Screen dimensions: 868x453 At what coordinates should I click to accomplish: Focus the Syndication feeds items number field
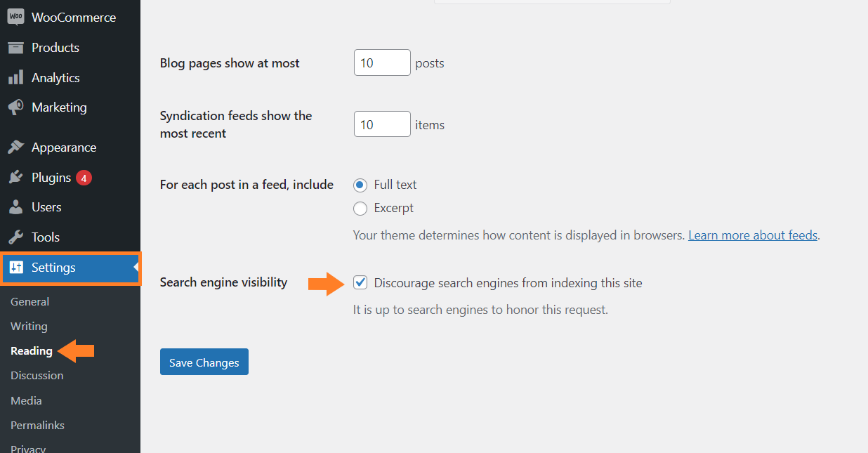(x=382, y=124)
